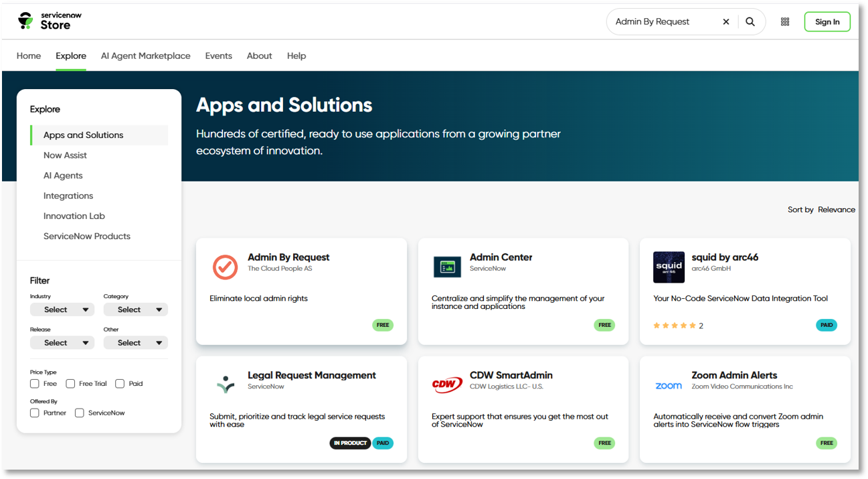Click the Zoom Admin Alerts logo

[669, 386]
